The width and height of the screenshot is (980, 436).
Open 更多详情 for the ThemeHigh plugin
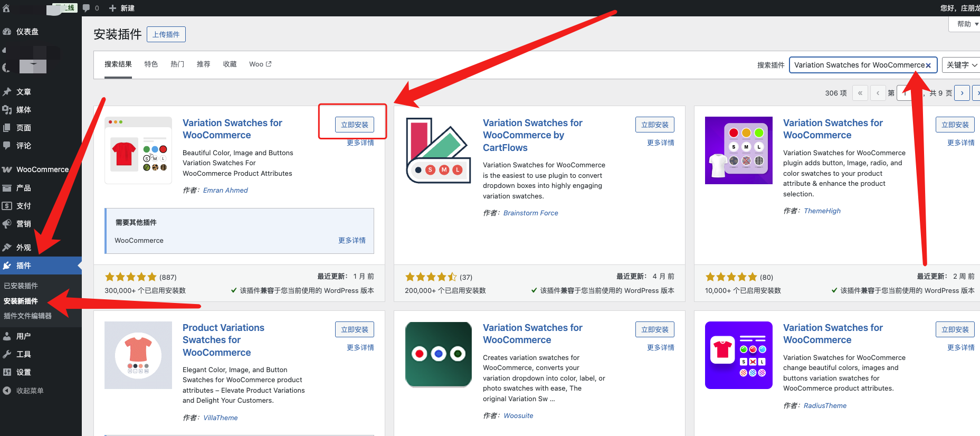click(x=961, y=143)
